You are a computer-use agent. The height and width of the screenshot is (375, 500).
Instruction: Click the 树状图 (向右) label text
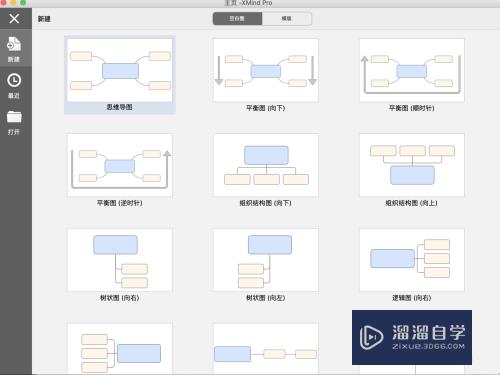[x=120, y=298]
